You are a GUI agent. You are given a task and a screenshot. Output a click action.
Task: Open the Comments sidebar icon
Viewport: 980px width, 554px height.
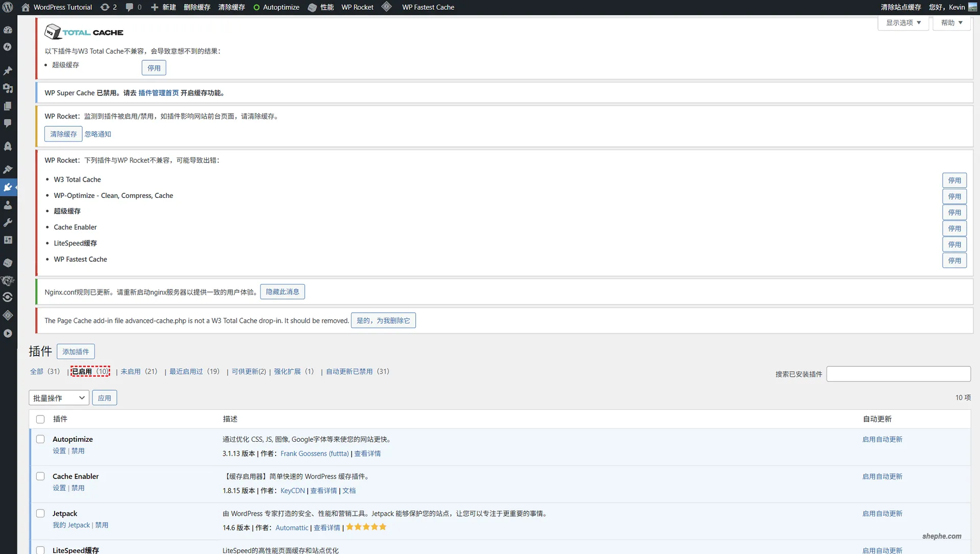click(x=8, y=123)
